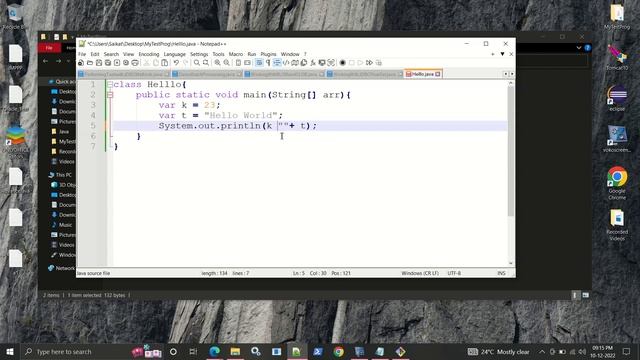
Task: Open the File Explorer help icon
Action: tap(587, 48)
